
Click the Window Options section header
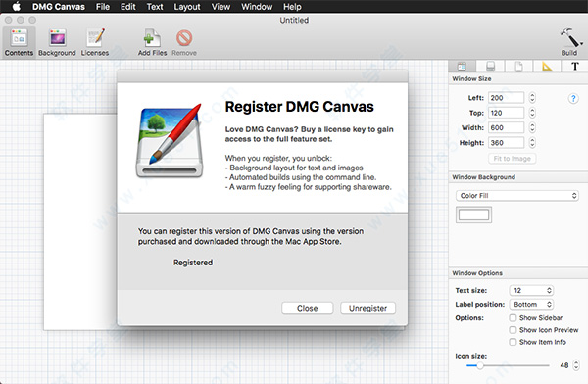click(477, 273)
